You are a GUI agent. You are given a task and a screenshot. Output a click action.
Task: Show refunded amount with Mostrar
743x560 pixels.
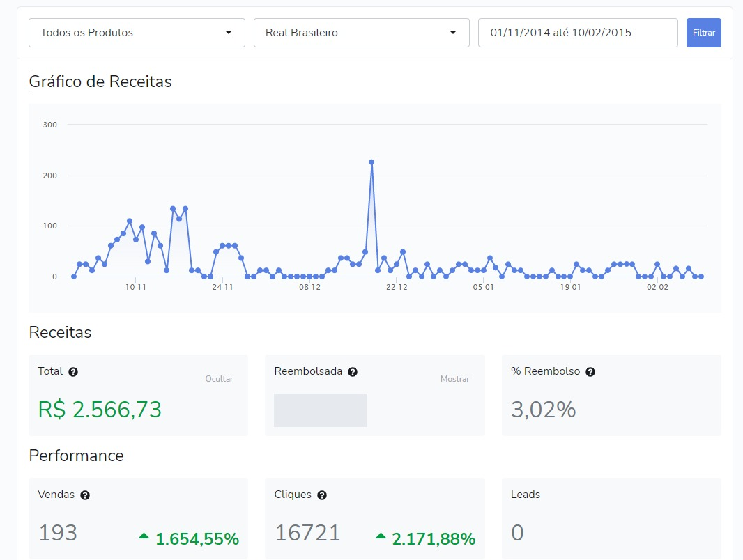click(454, 379)
